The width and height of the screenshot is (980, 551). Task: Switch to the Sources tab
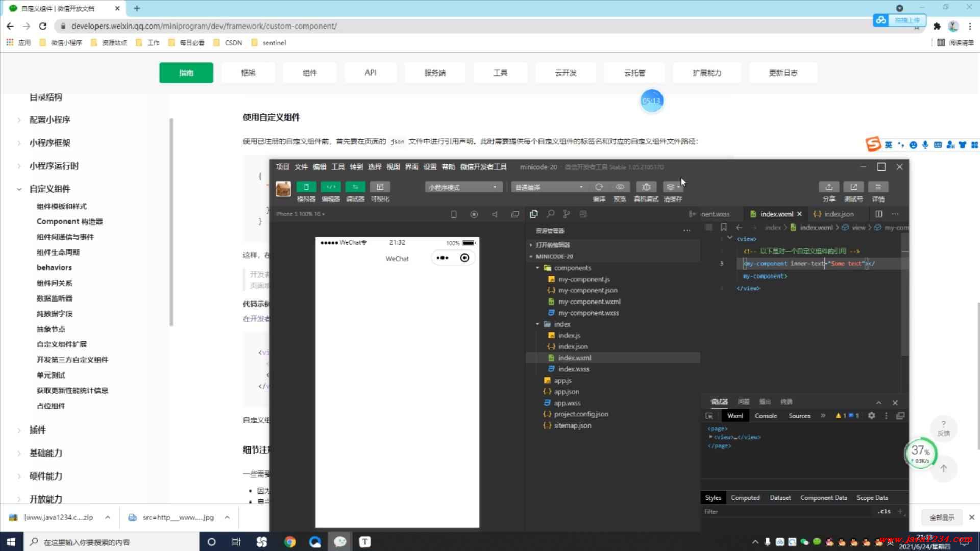pyautogui.click(x=799, y=416)
